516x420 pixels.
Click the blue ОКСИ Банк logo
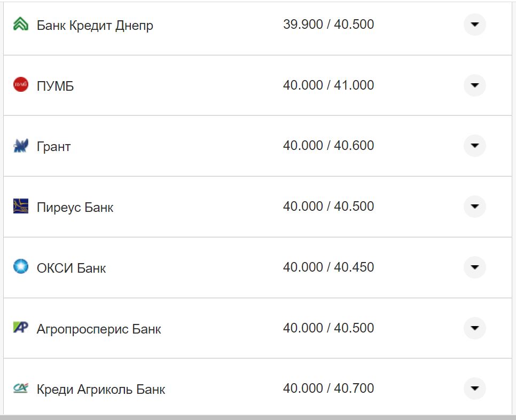pos(21,267)
